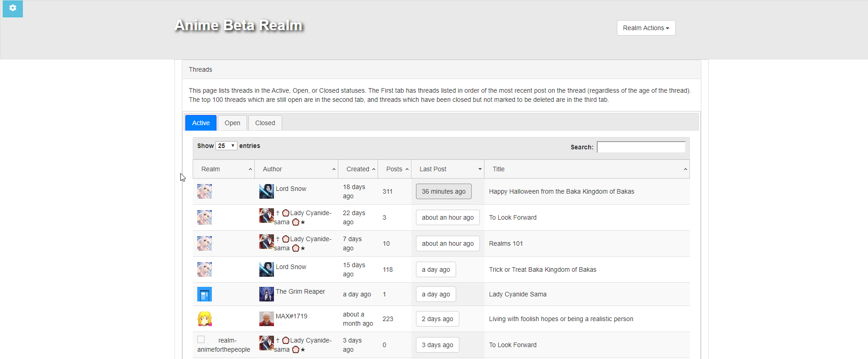Open the Realm Actions dropdown
The image size is (868, 359).
tap(646, 28)
